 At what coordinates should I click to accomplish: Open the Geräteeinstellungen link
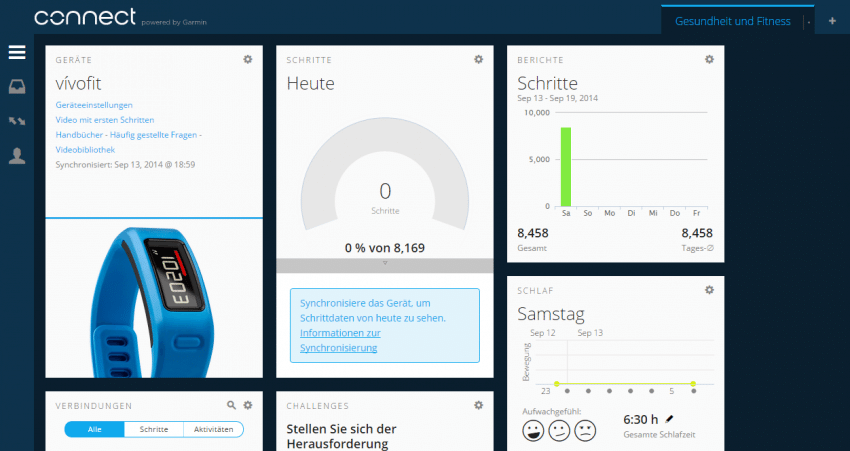(x=94, y=105)
